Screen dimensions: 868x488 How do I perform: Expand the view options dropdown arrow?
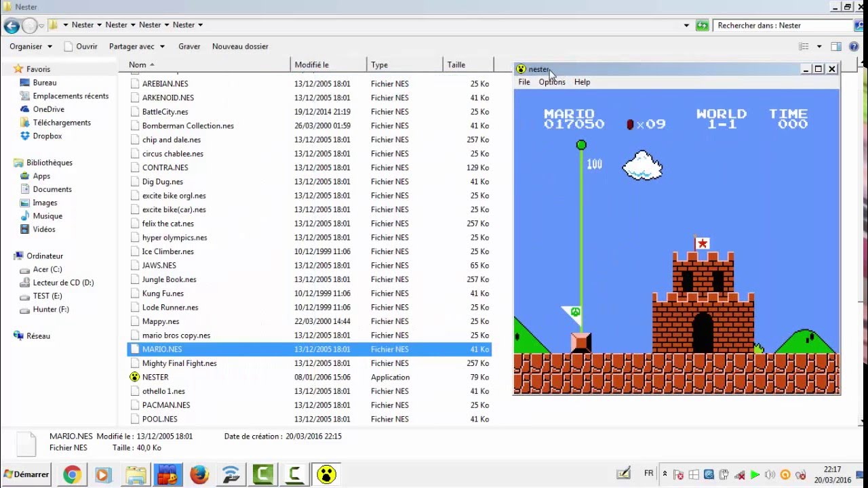click(x=819, y=47)
